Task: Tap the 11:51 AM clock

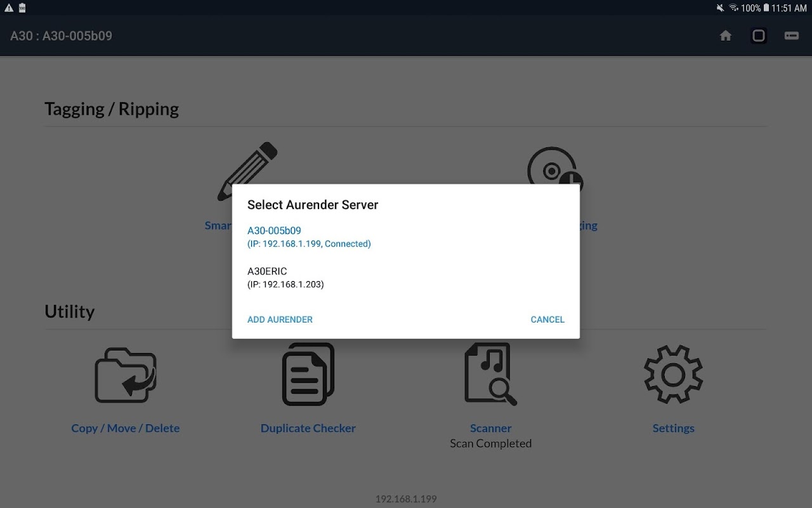Action: 789,8
